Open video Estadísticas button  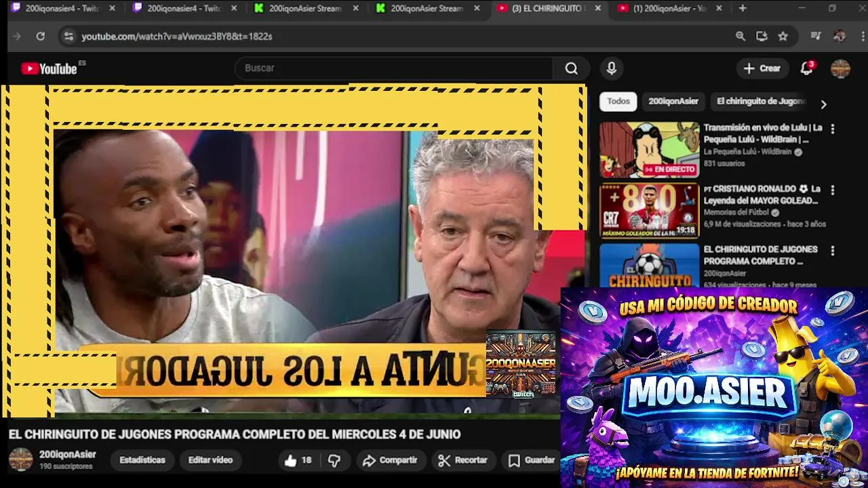(x=142, y=460)
